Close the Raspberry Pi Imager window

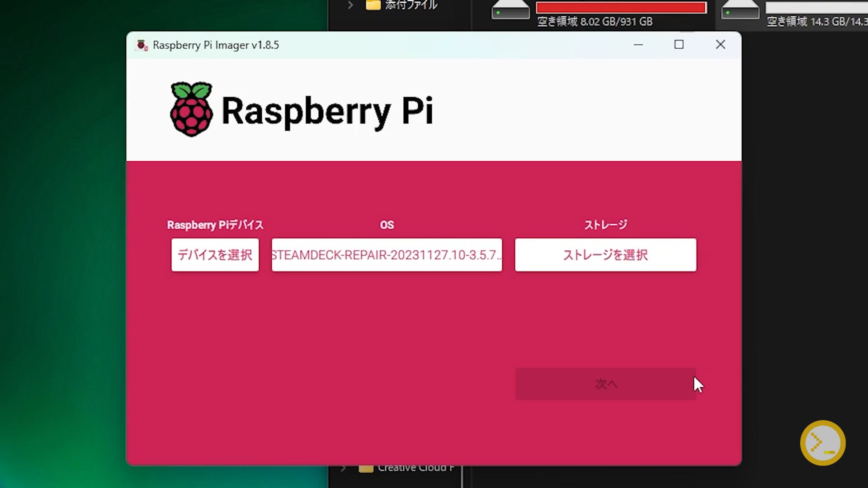720,45
